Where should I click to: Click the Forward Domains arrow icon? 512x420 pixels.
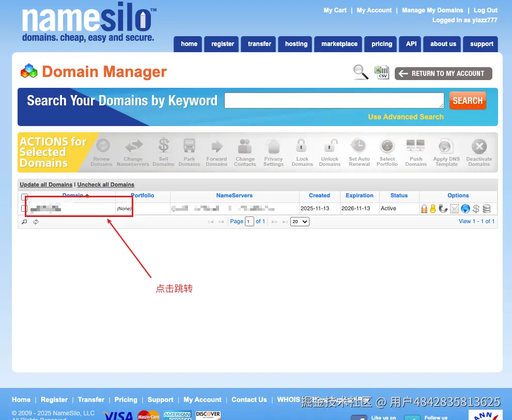(x=217, y=146)
